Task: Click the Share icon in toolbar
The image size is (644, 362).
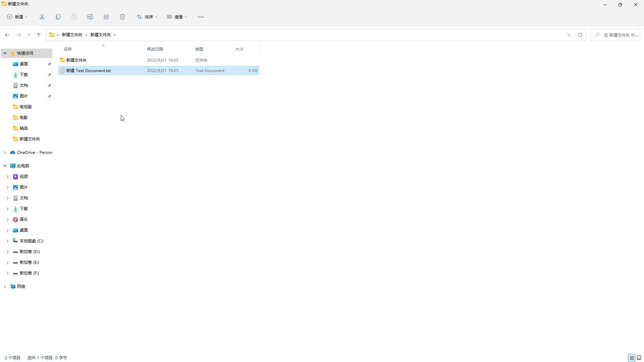Action: [106, 17]
